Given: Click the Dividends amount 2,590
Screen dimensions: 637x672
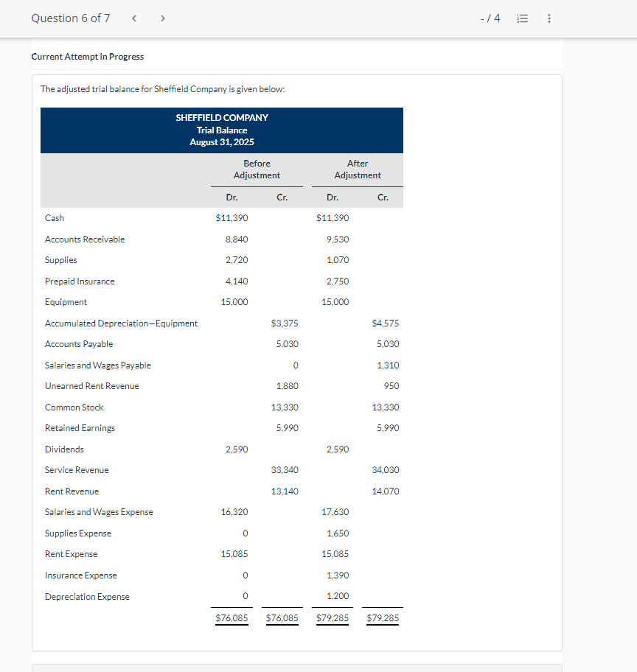Looking at the screenshot, I should pyautogui.click(x=237, y=449).
